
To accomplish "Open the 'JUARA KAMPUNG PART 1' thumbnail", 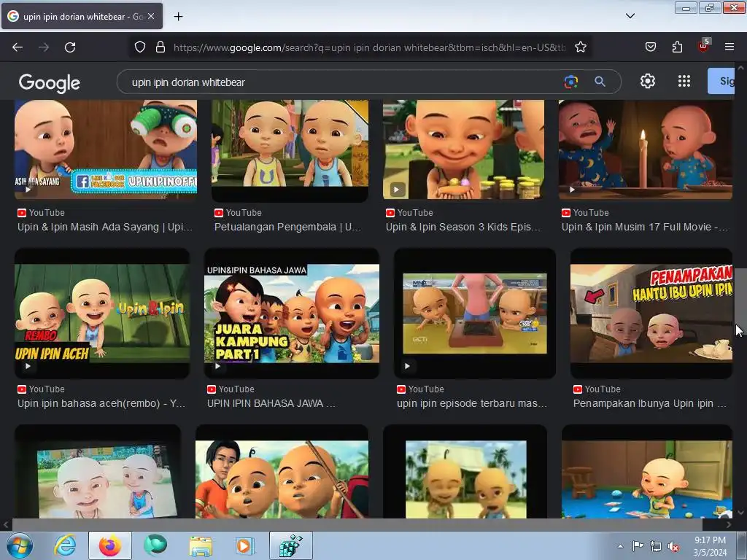I will click(292, 314).
